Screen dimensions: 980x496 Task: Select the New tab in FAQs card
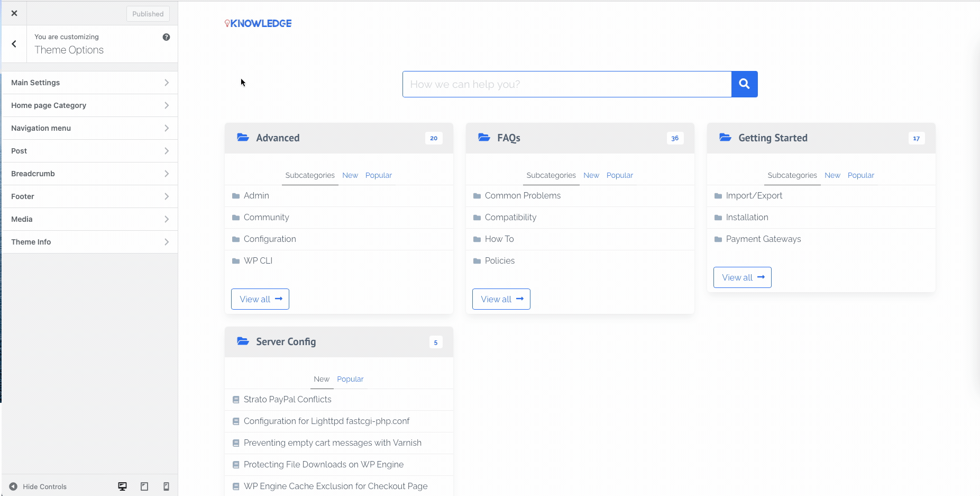591,175
